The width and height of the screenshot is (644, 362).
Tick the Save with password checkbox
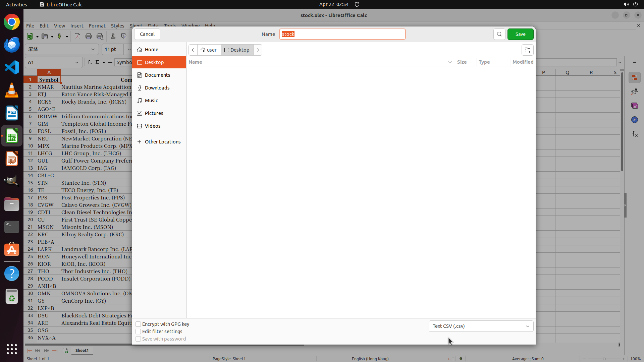click(x=138, y=339)
